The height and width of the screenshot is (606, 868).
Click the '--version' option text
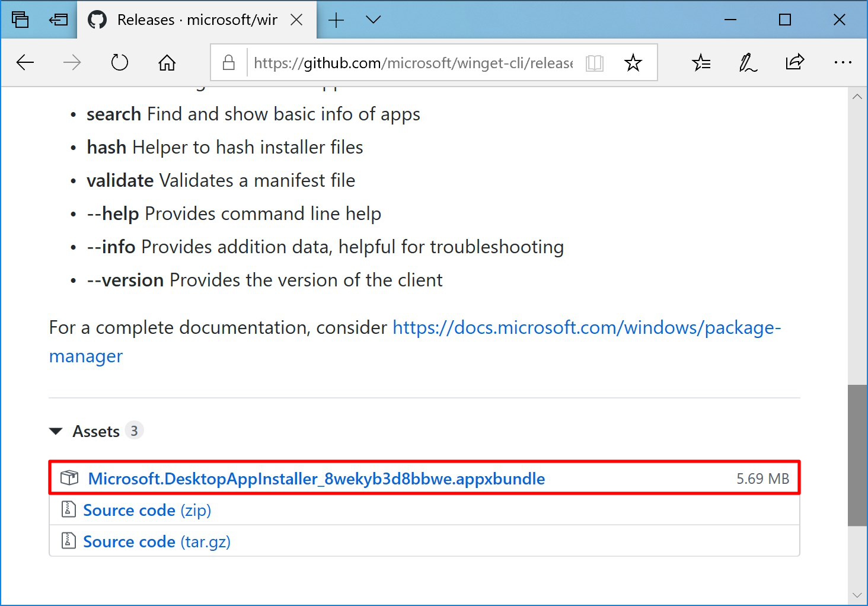(x=125, y=280)
